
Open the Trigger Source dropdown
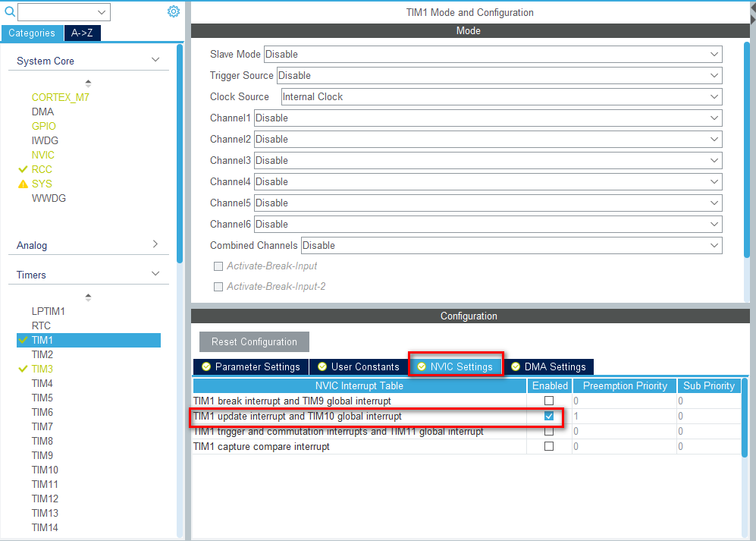tap(500, 75)
